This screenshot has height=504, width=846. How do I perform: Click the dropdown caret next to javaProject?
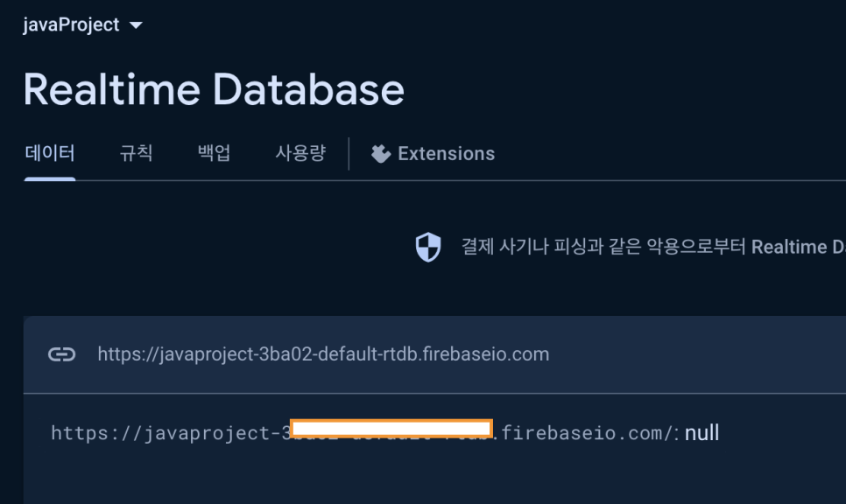click(137, 25)
